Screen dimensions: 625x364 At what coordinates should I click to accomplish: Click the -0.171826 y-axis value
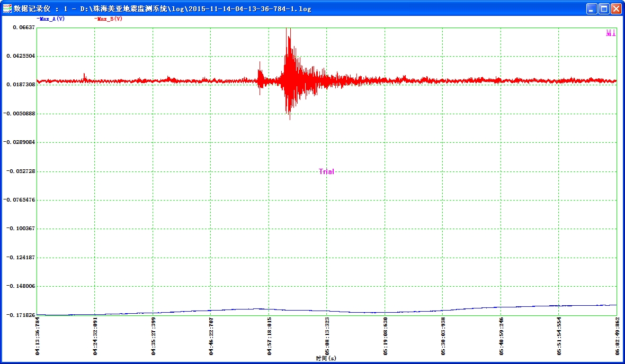(21, 315)
